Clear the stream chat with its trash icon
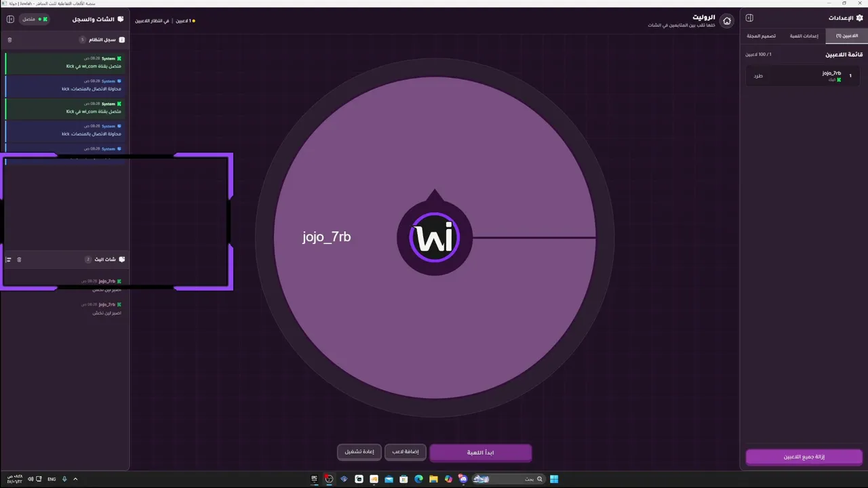 coord(19,260)
